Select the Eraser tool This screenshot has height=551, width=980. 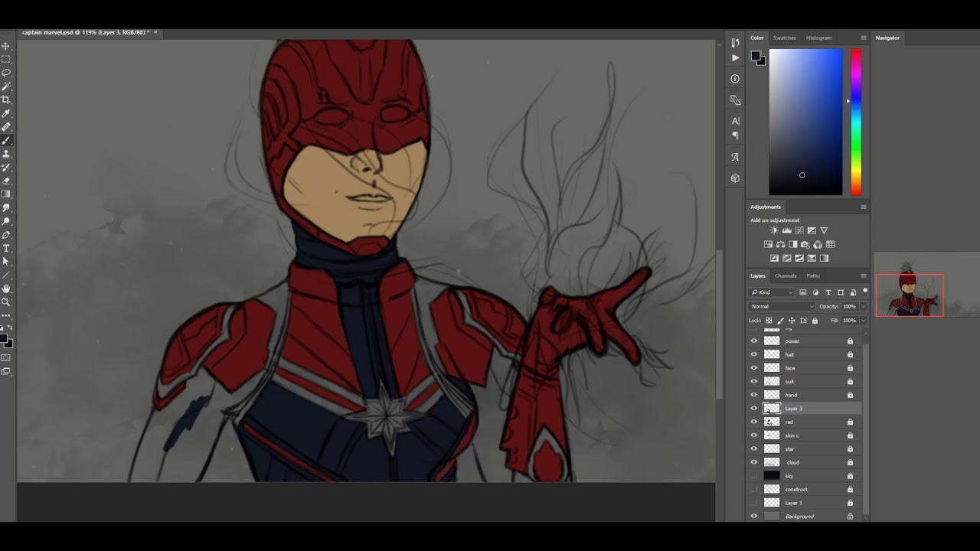(x=6, y=181)
